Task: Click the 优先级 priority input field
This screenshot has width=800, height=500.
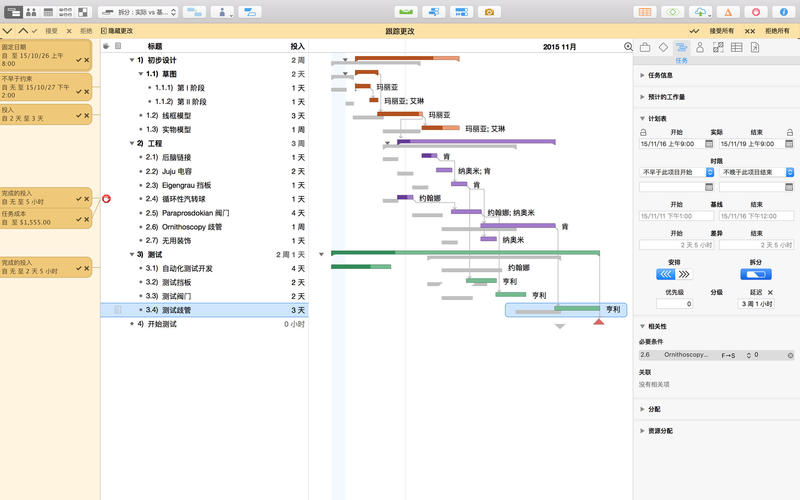Action: (x=674, y=304)
